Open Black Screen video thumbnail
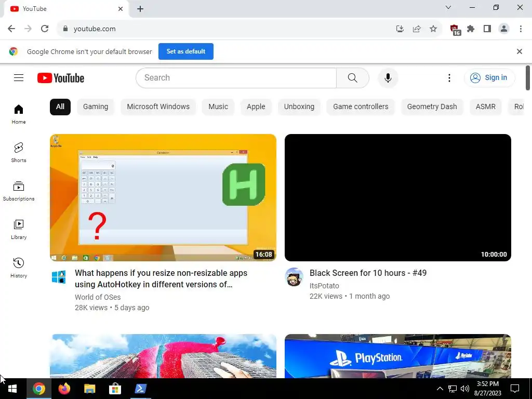This screenshot has width=532, height=399. point(397,197)
